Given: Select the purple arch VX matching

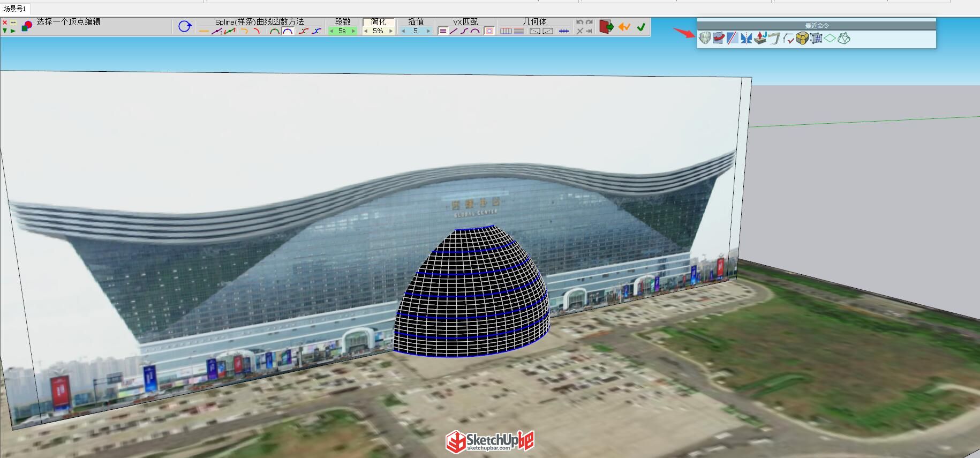Looking at the screenshot, I should (475, 31).
